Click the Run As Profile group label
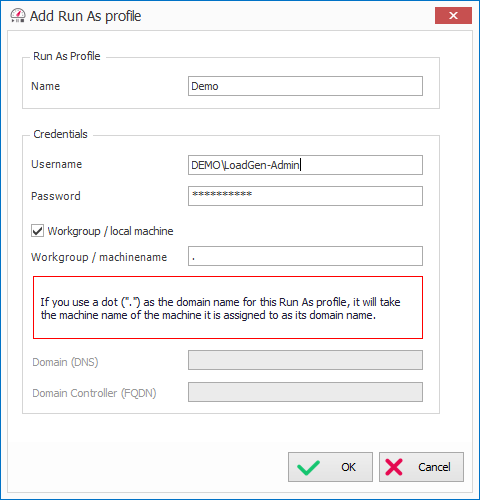480x500 pixels. click(67, 56)
